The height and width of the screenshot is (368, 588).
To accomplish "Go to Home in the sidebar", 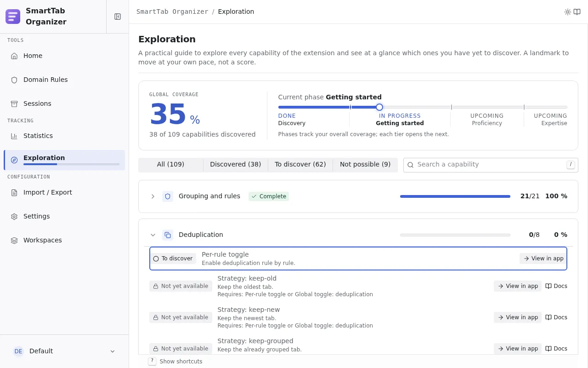I will [x=64, y=56].
